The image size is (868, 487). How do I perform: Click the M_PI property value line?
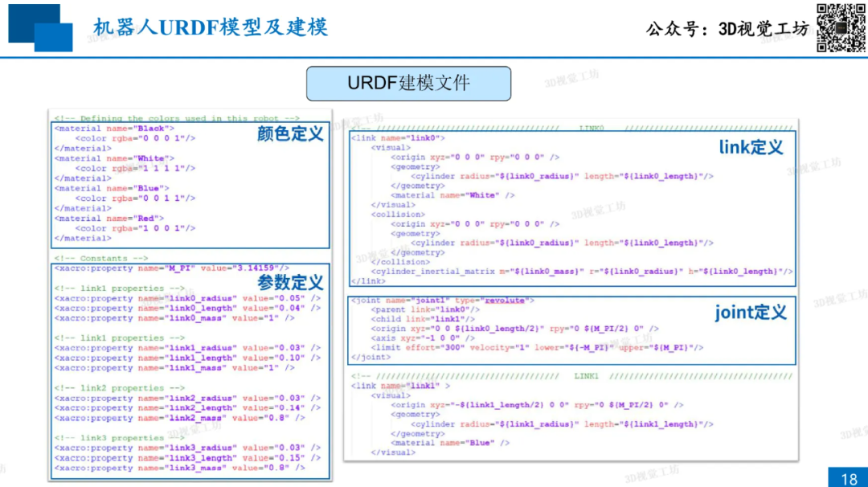172,268
